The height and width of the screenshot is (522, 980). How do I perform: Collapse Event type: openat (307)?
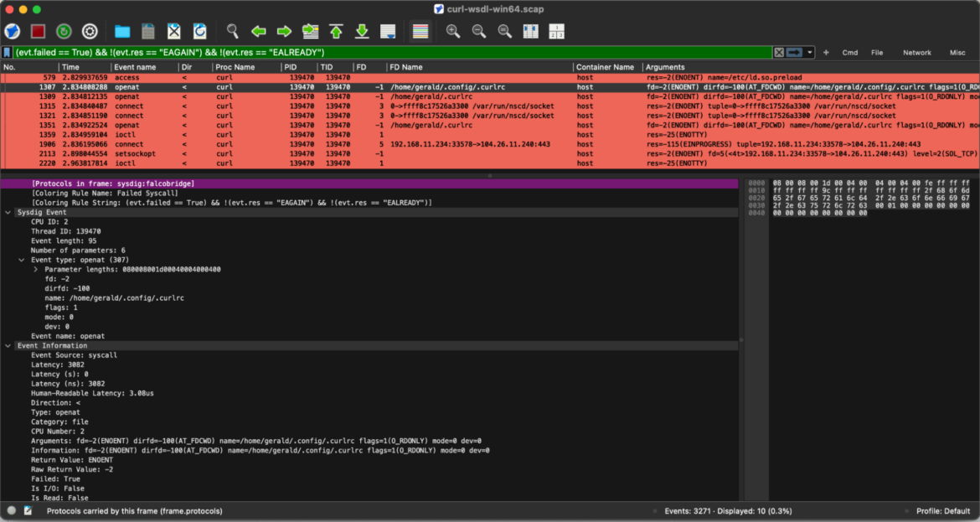(x=22, y=260)
